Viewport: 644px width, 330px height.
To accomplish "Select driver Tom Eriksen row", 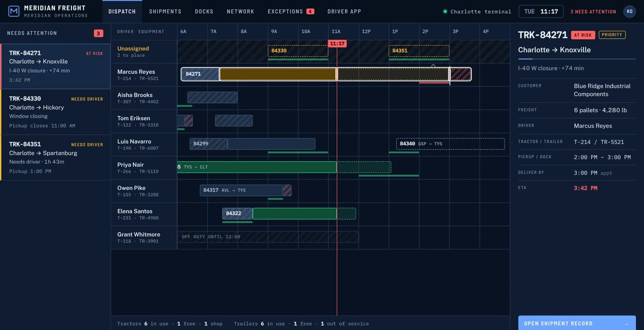I will click(144, 121).
